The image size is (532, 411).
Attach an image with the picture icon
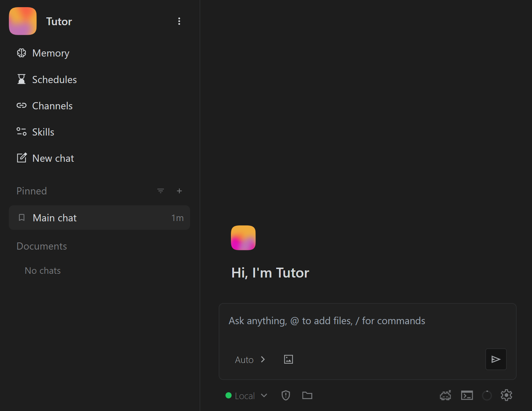click(288, 359)
